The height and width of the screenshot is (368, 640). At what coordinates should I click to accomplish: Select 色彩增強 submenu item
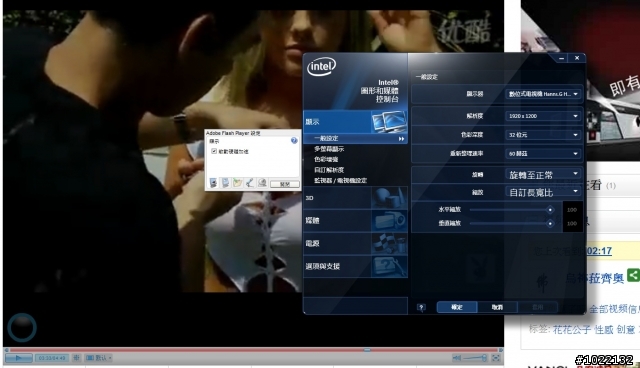326,160
